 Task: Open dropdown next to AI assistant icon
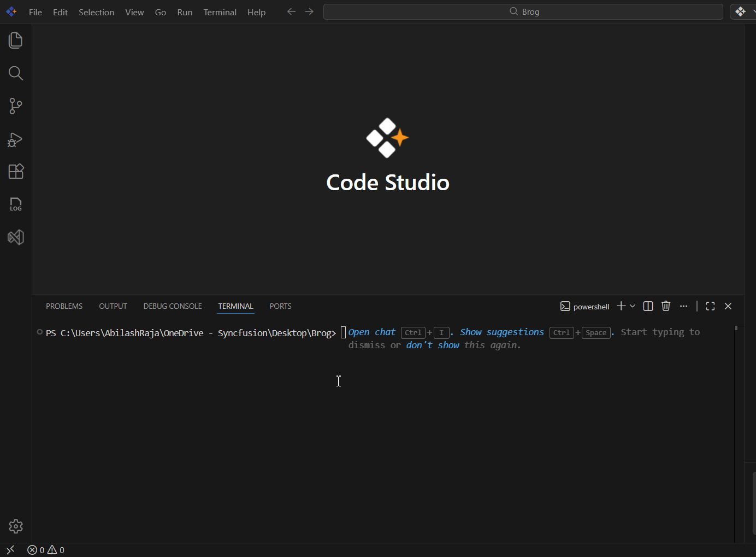[753, 11]
